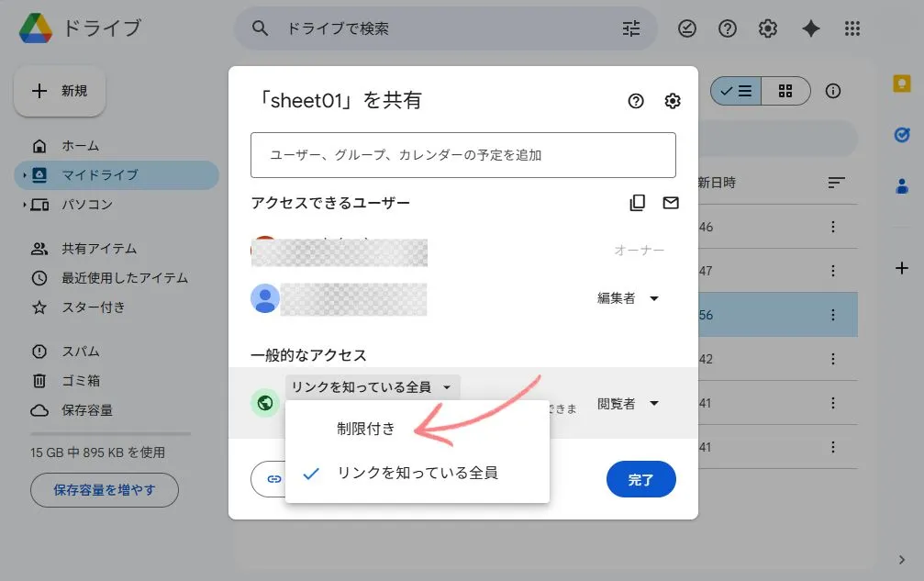Copy link icon beside アクセスできるユーザー
Viewport: 924px width, 581px height.
(637, 203)
